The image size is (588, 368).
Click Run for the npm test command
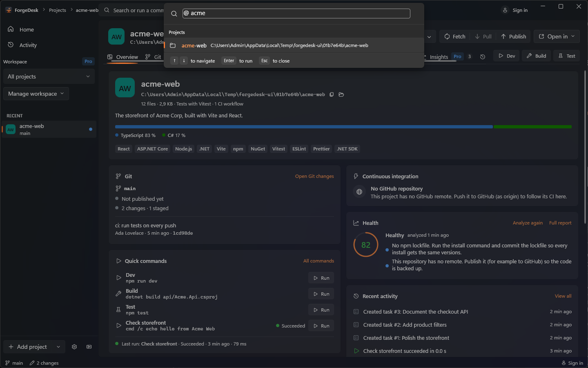coord(321,310)
